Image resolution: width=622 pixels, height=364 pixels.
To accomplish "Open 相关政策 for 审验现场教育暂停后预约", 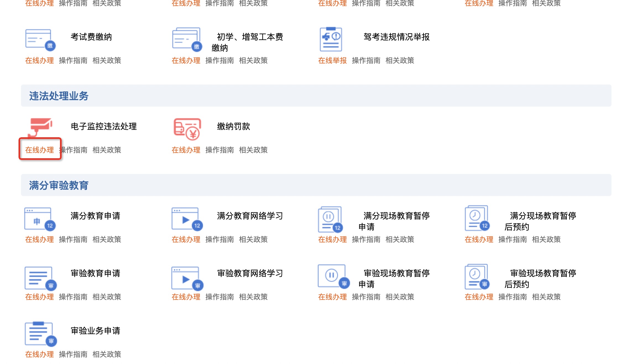I will pyautogui.click(x=547, y=297).
